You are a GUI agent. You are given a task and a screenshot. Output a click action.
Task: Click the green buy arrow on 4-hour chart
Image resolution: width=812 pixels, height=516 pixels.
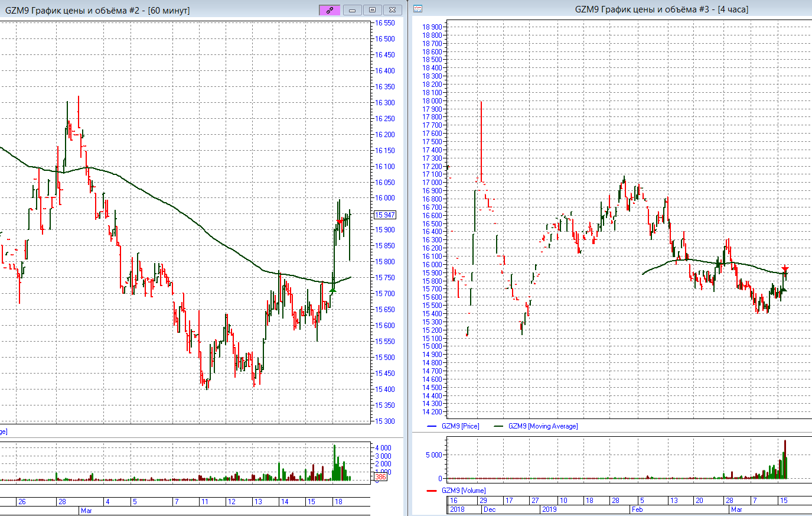[x=784, y=289]
